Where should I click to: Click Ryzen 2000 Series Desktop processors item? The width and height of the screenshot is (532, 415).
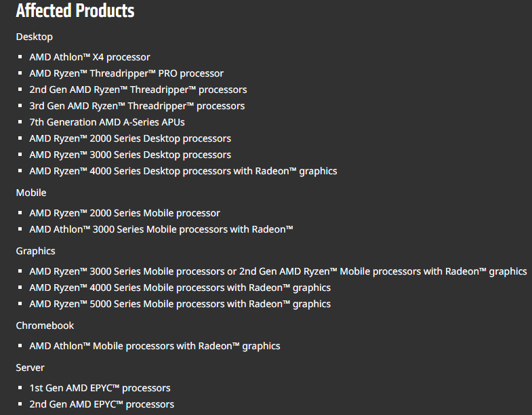[129, 138]
